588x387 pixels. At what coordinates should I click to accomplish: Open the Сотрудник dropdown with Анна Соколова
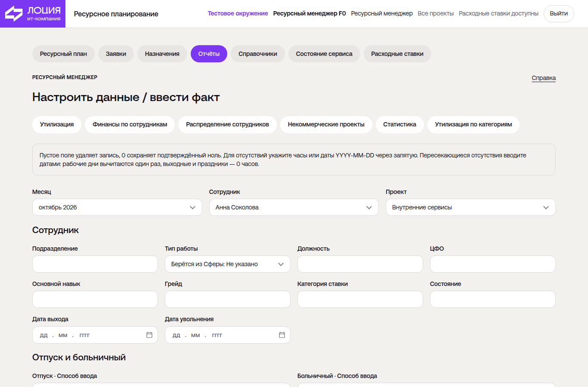tap(294, 207)
